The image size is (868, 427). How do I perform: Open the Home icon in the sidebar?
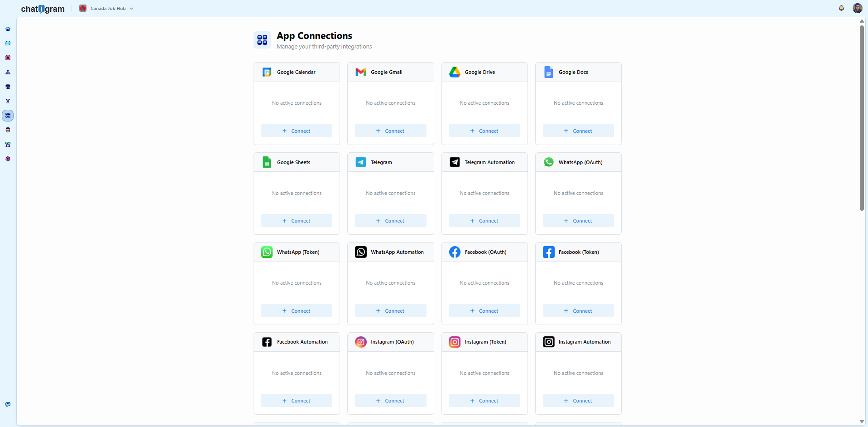tap(8, 29)
